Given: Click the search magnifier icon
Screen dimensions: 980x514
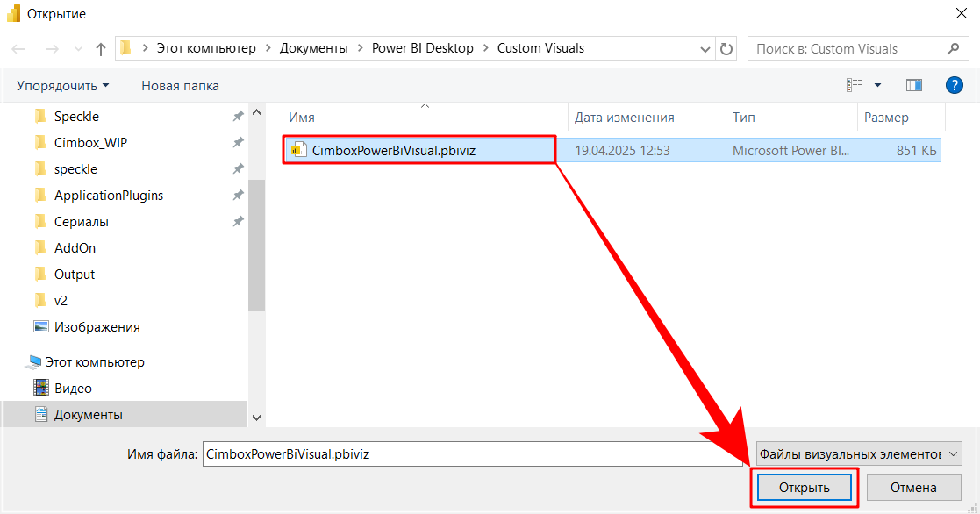Looking at the screenshot, I should [x=953, y=48].
